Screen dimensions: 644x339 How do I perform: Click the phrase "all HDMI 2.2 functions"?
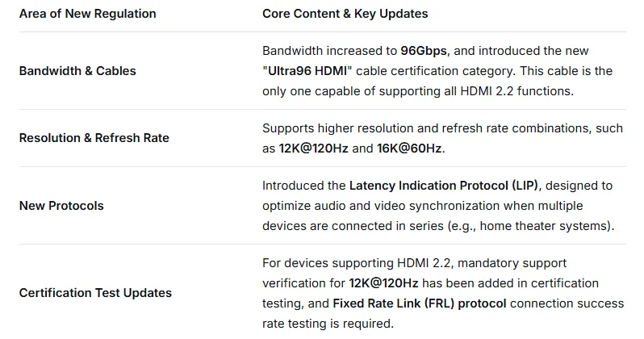click(508, 91)
